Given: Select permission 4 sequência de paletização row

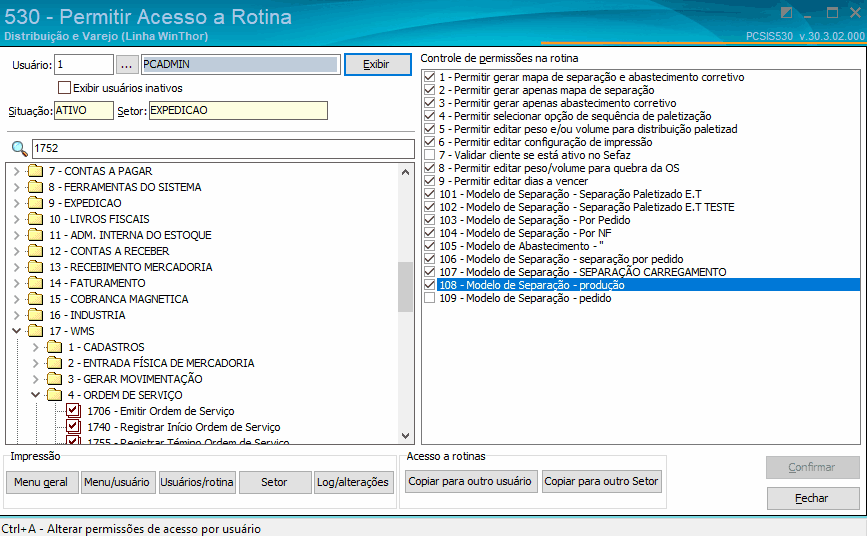Looking at the screenshot, I should pyautogui.click(x=575, y=116).
